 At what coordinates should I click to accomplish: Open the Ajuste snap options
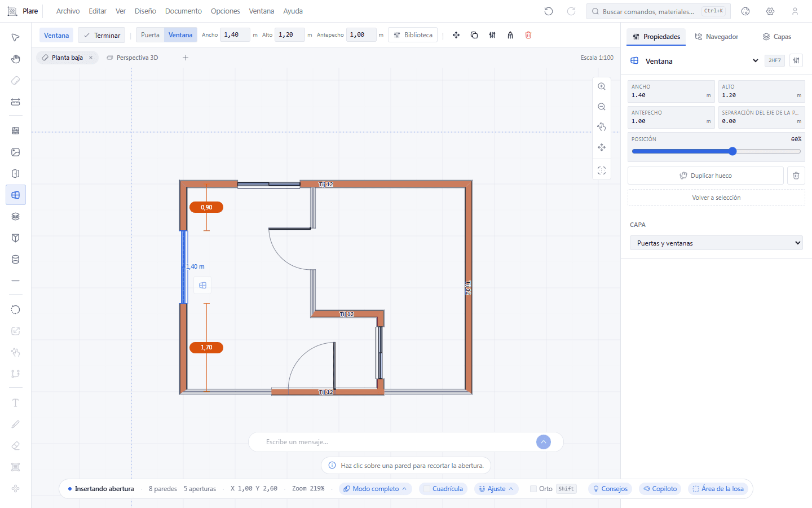[x=496, y=489]
